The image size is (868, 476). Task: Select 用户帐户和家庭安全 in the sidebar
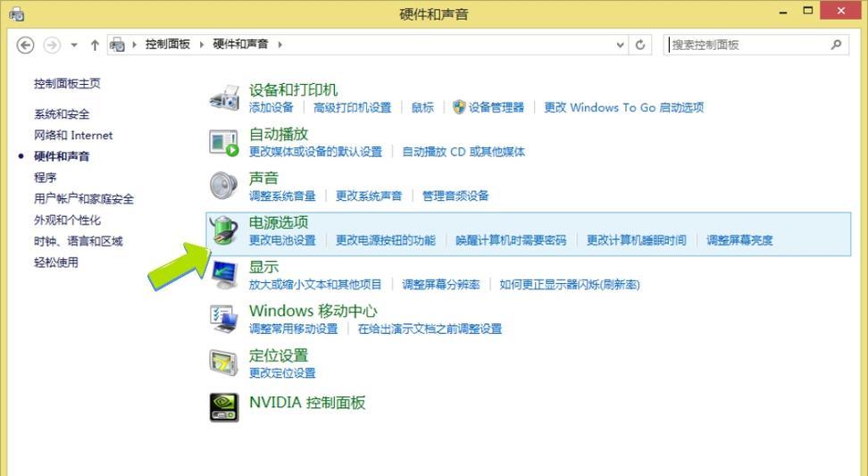click(84, 198)
